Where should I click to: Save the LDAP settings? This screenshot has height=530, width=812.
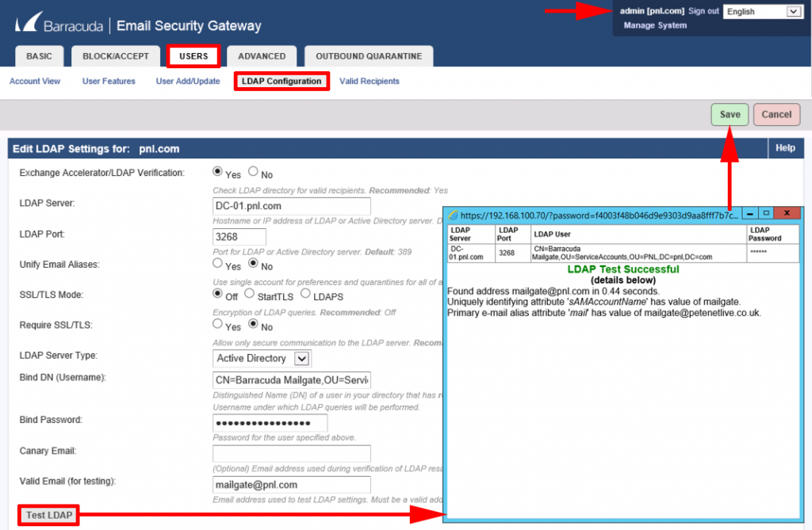click(x=730, y=114)
